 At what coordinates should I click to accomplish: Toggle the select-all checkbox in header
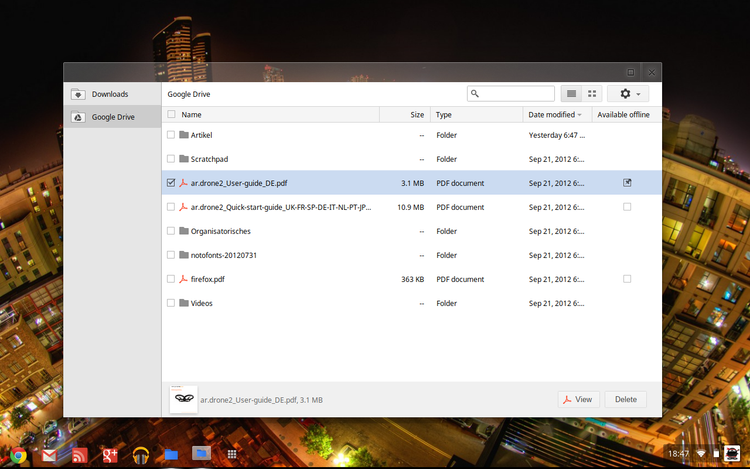[x=171, y=115]
